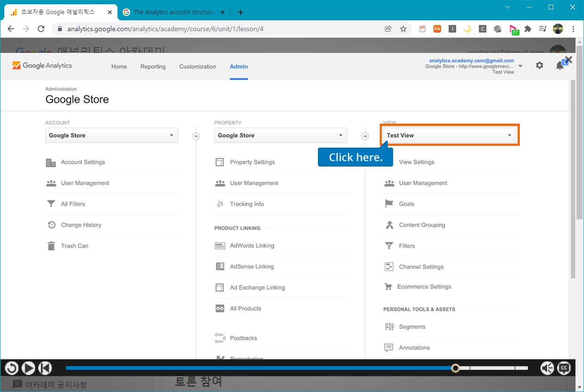584x392 pixels.
Task: Click the AdSense Linking icon
Action: coord(220,267)
